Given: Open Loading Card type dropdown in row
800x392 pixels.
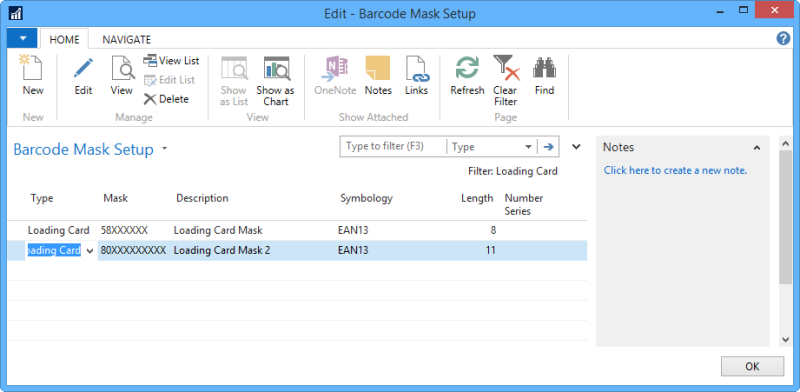Looking at the screenshot, I should tap(90, 251).
